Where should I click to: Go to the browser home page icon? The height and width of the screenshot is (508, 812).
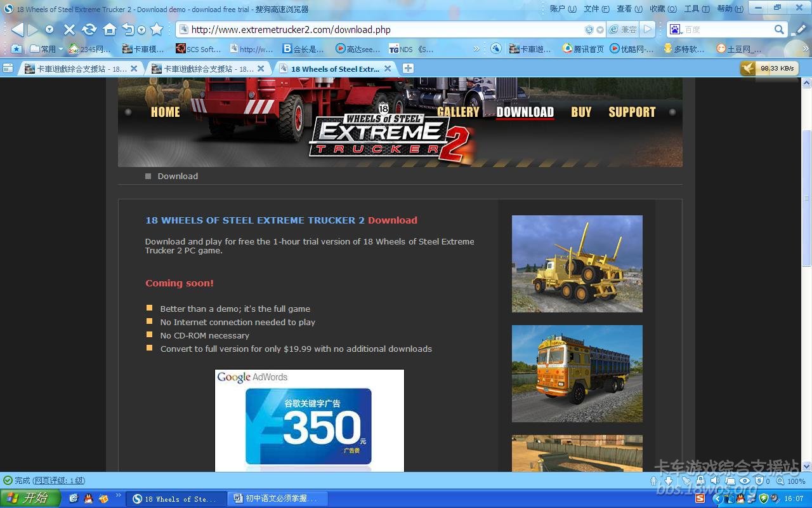click(110, 29)
